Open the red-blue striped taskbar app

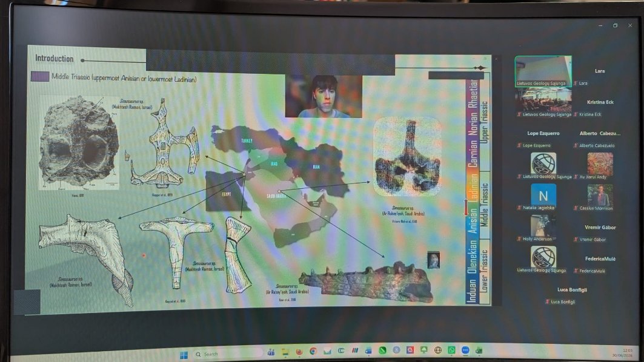point(355,350)
